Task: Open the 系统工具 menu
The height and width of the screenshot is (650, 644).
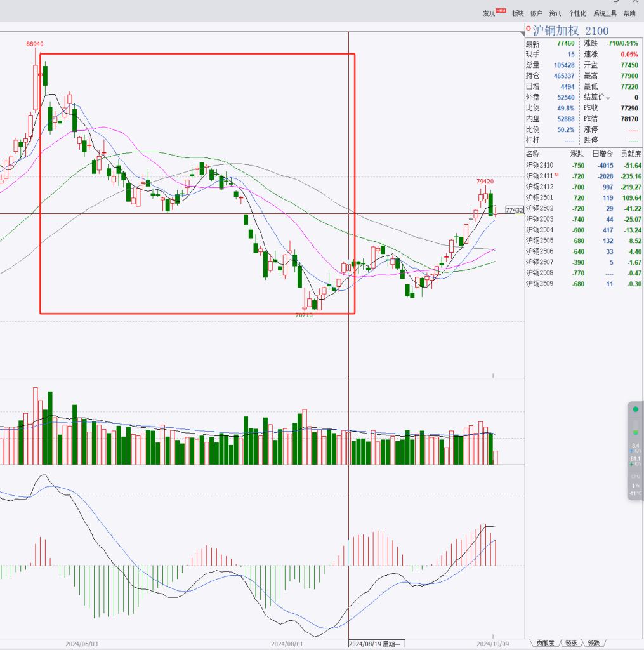Action: tap(605, 13)
